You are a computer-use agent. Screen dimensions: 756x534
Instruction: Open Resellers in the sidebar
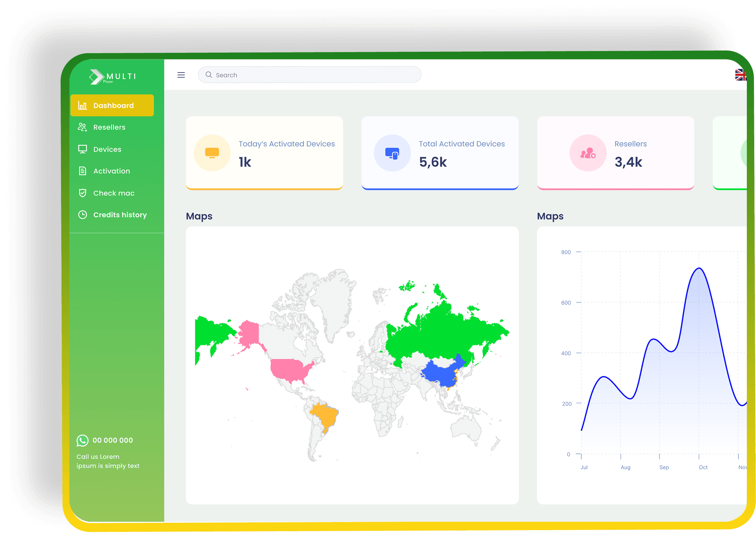click(109, 127)
